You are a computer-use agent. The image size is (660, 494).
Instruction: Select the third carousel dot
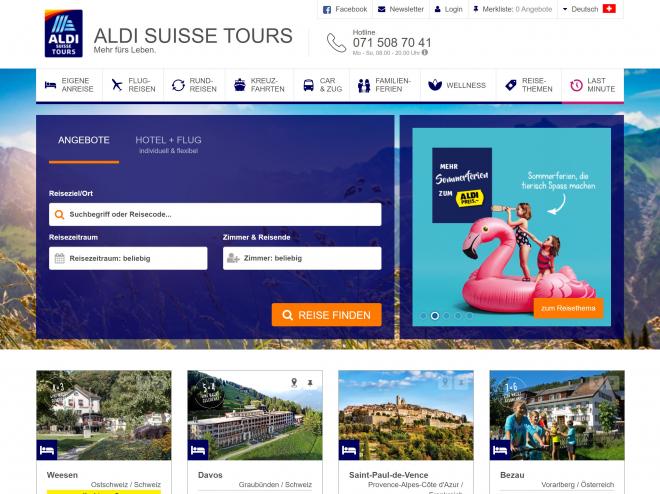(x=446, y=316)
